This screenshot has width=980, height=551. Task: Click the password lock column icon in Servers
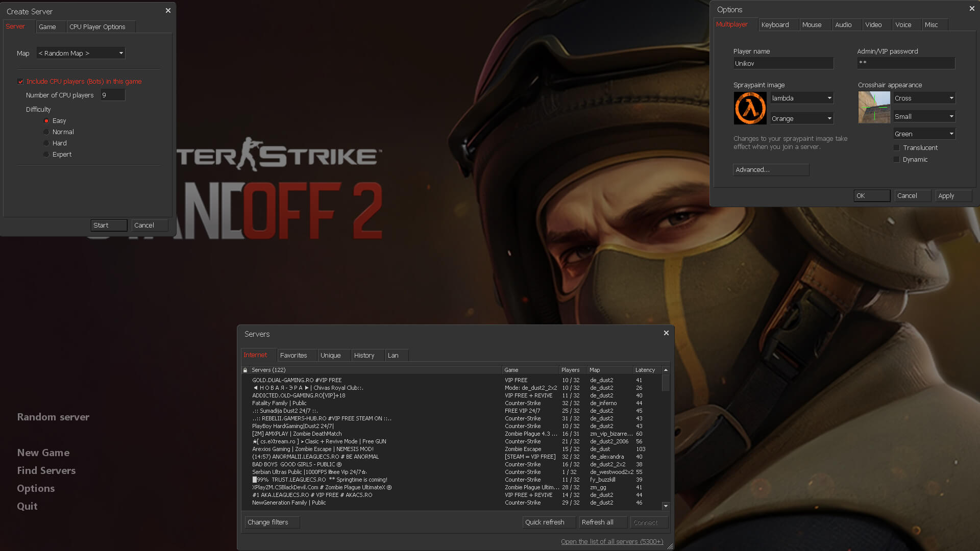coord(246,370)
